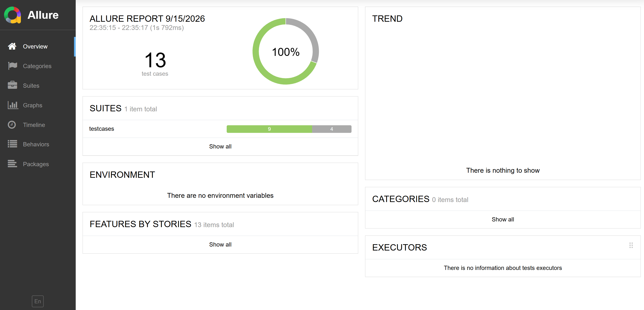644x310 pixels.
Task: Click the Allure brand title
Action: [43, 15]
